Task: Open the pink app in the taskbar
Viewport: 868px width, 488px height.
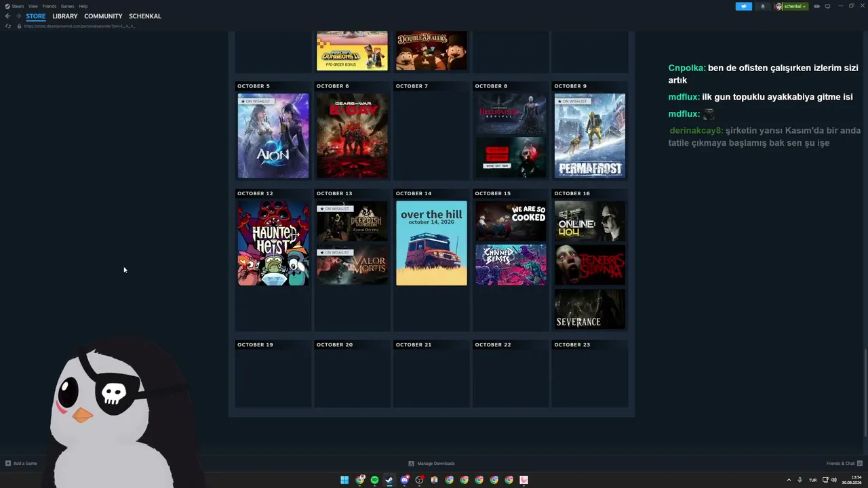Action: coord(524,480)
